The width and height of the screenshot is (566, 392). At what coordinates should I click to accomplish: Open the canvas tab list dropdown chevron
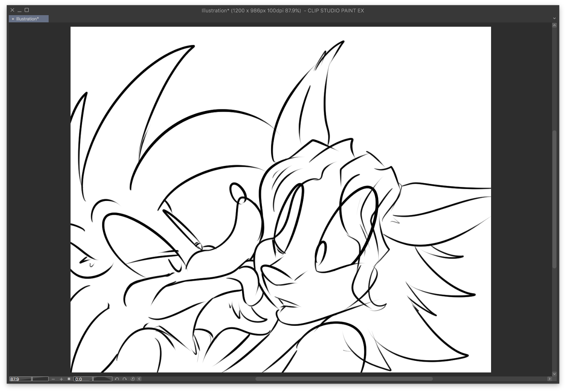tap(554, 18)
